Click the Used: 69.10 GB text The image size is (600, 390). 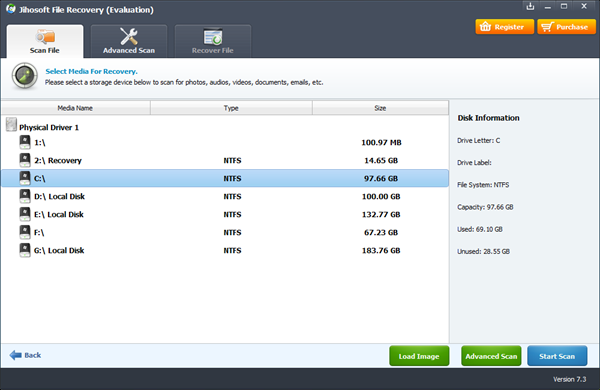(480, 229)
